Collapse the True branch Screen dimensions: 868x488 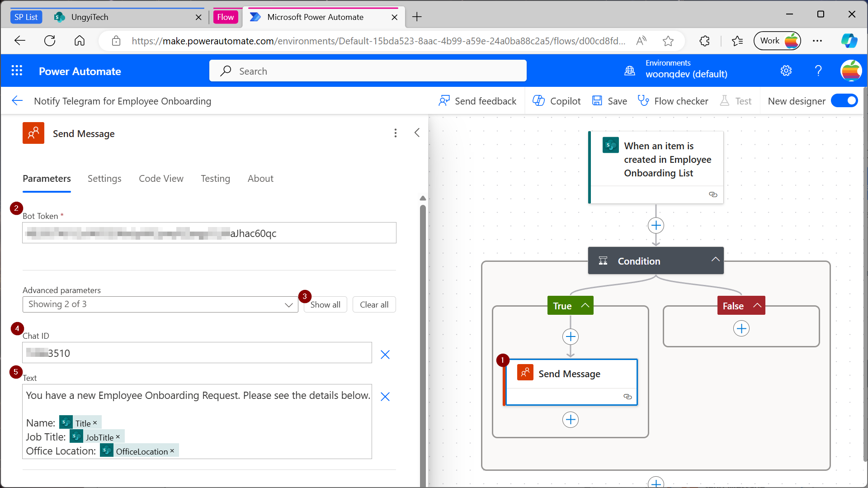[x=585, y=305]
